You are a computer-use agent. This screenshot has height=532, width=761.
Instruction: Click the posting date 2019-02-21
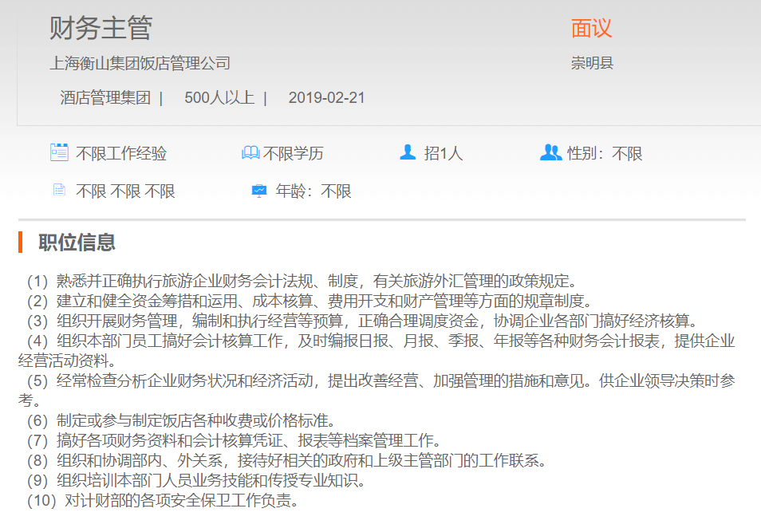click(x=326, y=98)
